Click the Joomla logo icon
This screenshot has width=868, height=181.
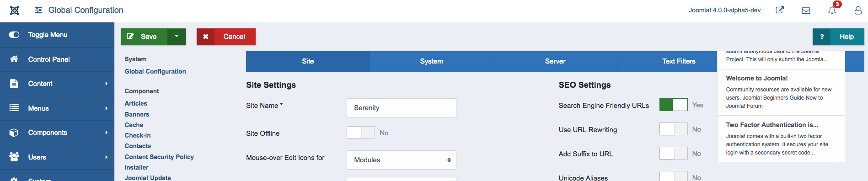tap(15, 10)
